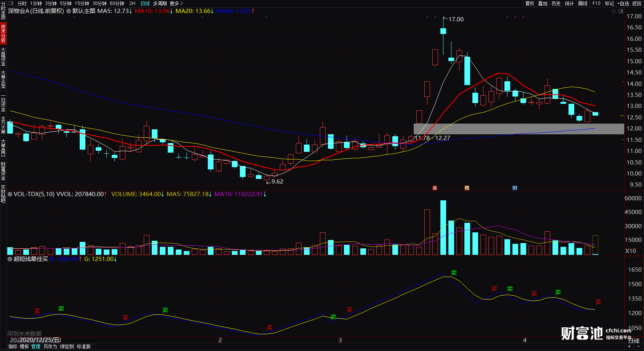Expand 更多 period options
The height and width of the screenshot is (351, 644).
pos(176,3)
